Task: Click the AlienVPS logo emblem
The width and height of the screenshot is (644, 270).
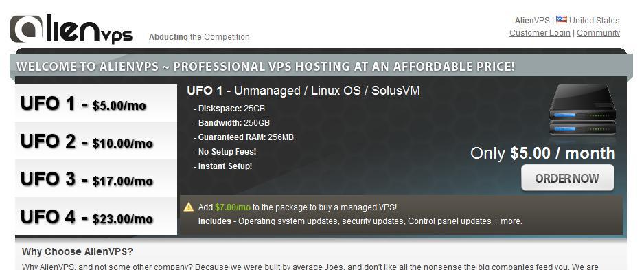Action: (26, 29)
